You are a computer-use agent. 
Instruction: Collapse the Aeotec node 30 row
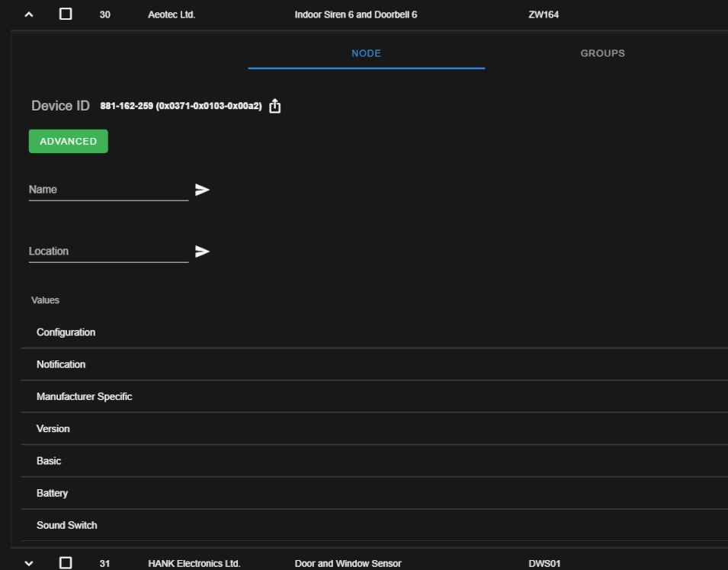(29, 14)
